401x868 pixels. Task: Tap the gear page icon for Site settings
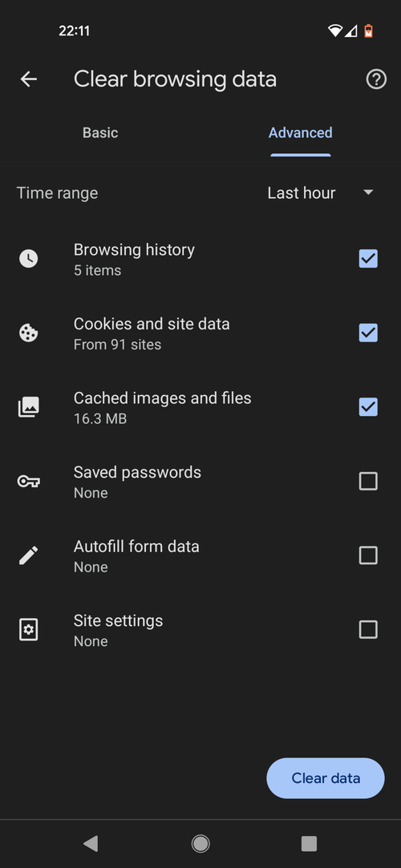click(28, 629)
